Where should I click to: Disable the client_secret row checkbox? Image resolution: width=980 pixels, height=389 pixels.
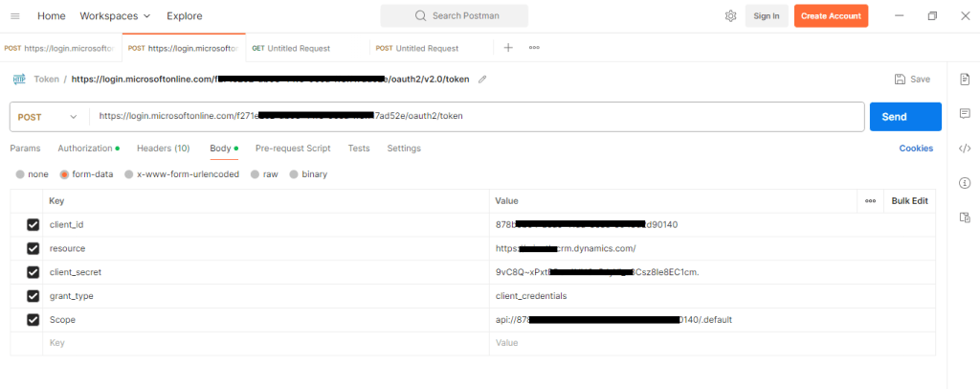pos(33,272)
